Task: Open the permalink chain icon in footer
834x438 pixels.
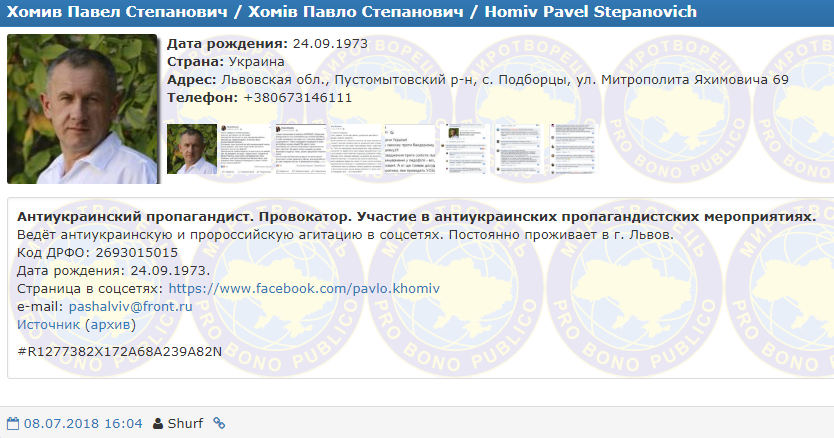Action: click(x=219, y=424)
